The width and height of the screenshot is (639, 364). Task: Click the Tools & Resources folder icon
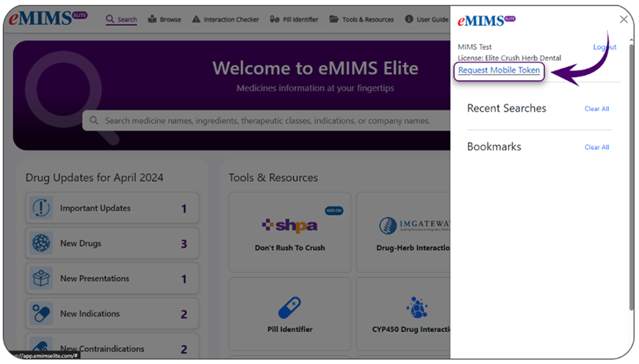pyautogui.click(x=333, y=19)
